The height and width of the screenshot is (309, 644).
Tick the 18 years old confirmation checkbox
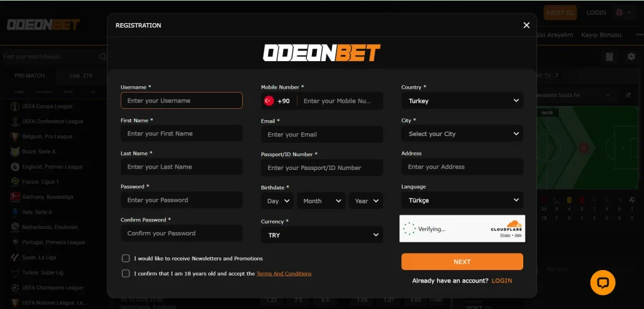pos(126,274)
